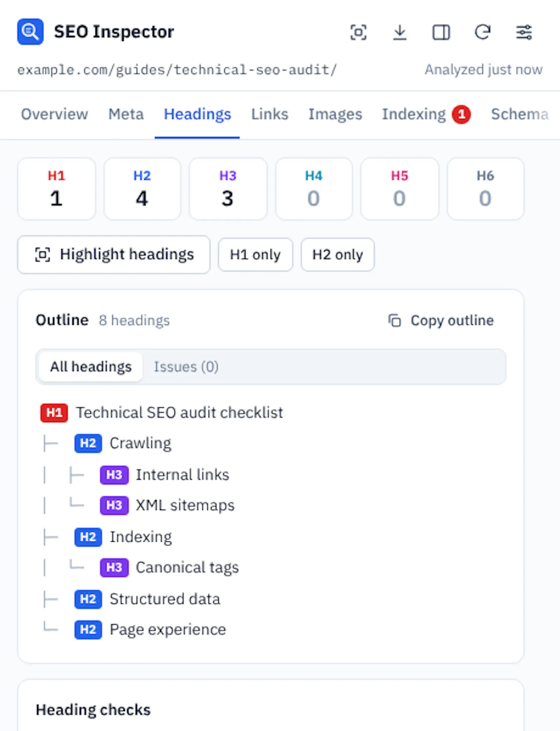Show the All headings view

91,367
